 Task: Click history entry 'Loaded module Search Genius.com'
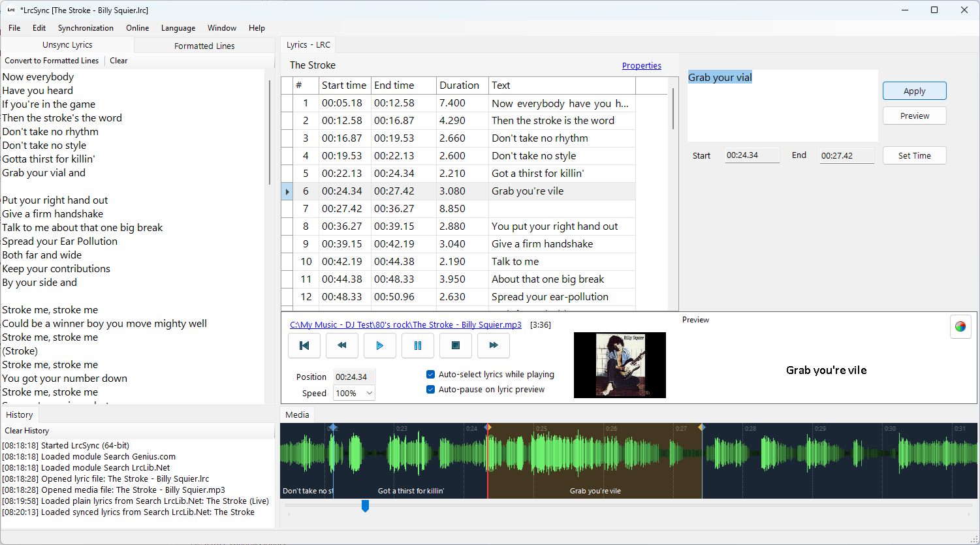(x=88, y=457)
